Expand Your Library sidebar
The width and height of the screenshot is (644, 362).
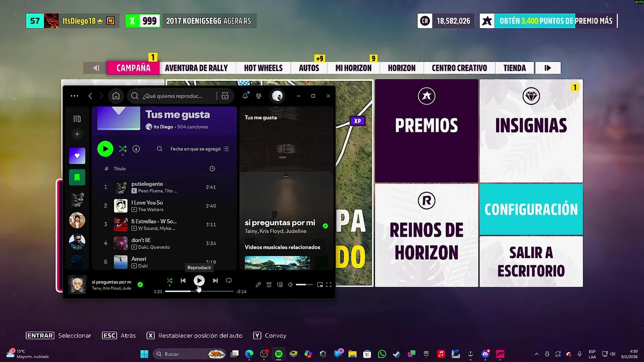pyautogui.click(x=77, y=119)
